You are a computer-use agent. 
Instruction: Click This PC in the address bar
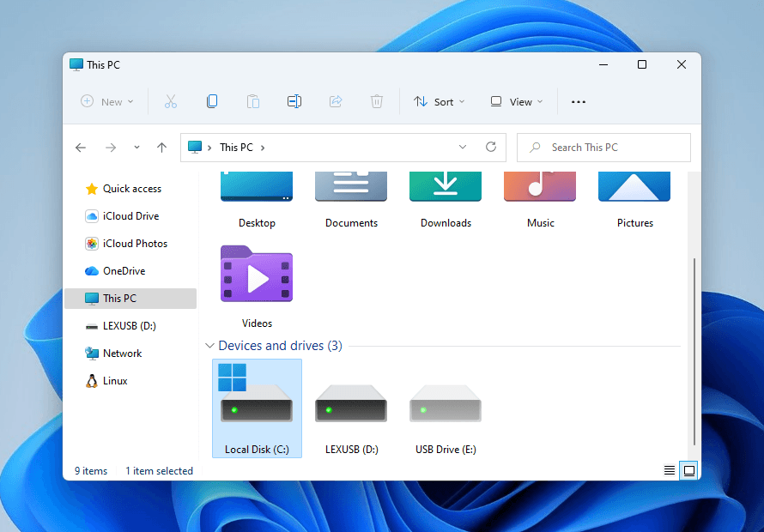236,148
